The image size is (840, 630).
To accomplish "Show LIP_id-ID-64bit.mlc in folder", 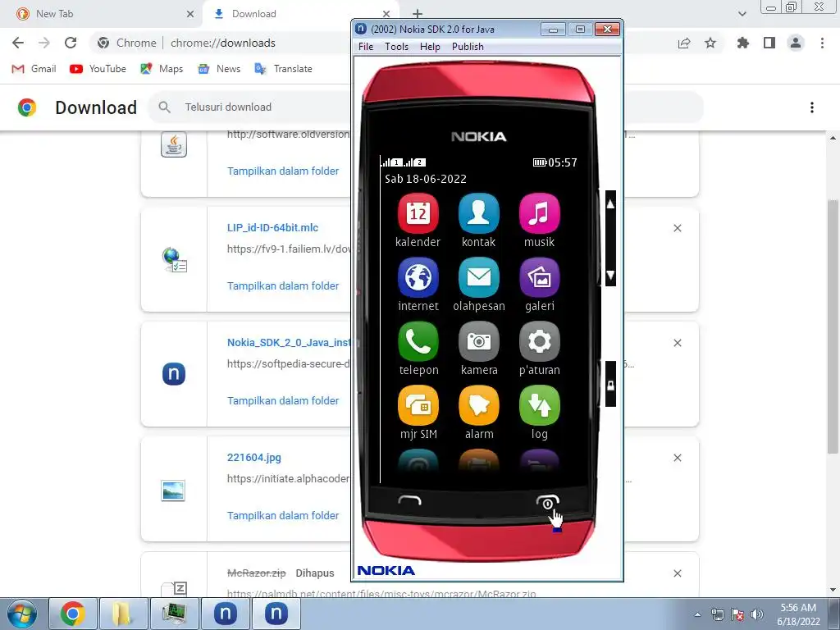I will (283, 286).
